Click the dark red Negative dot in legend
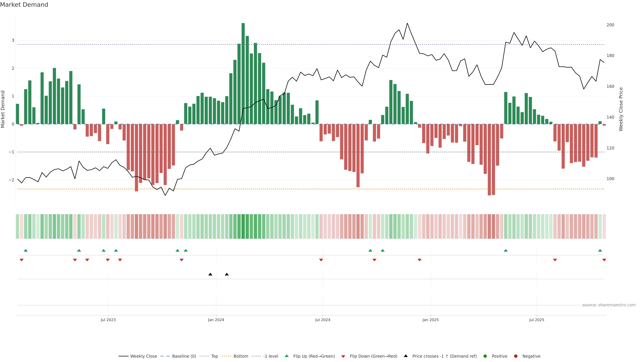The image size is (644, 362). pos(516,356)
